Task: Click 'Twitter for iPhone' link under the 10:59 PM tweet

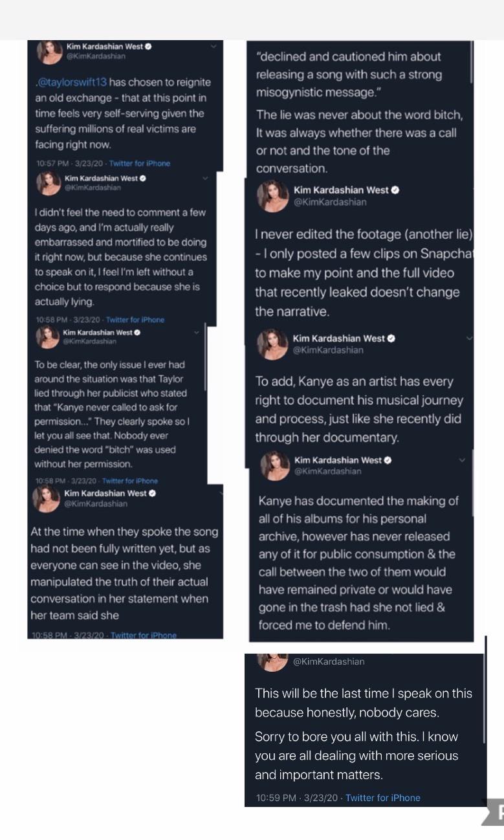Action: 382,798
